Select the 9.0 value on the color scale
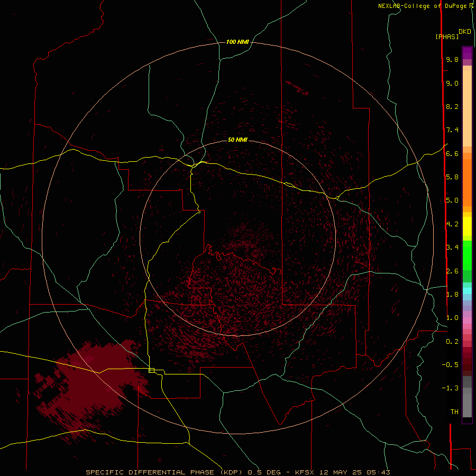 click(x=452, y=83)
